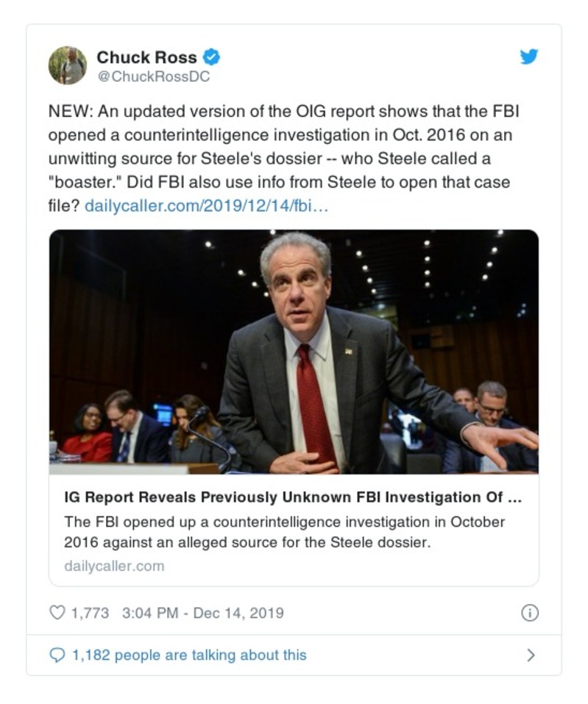Image resolution: width=588 pixels, height=704 pixels.
Task: Follow the dailycaller.com/2019/12/14/fbi link
Action: tap(207, 205)
